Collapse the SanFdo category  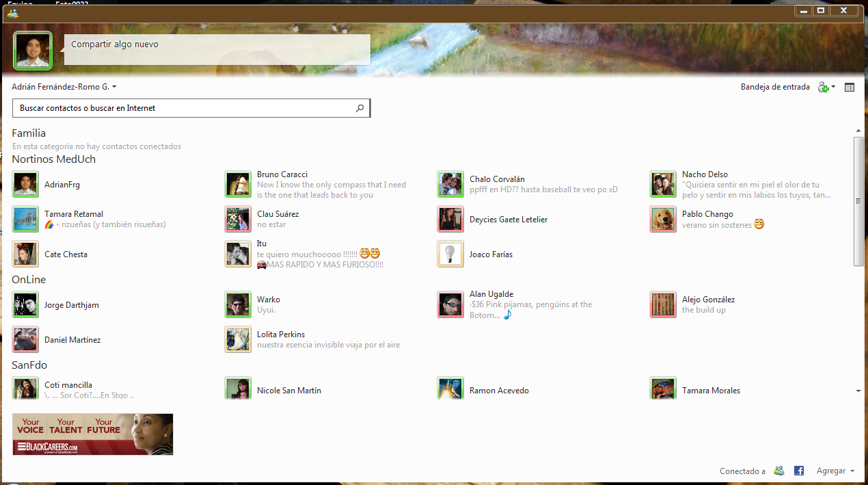click(x=29, y=365)
